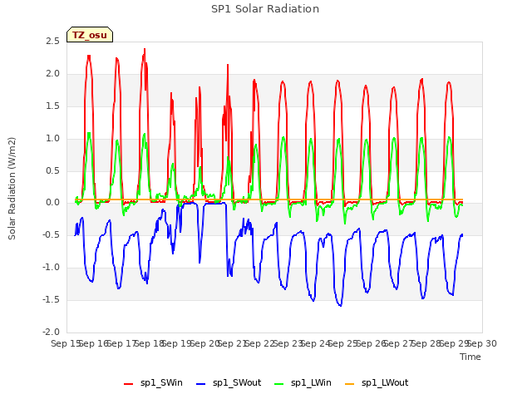Click the -2.0 y-axis tick label
The image size is (532, 399).
(51, 332)
